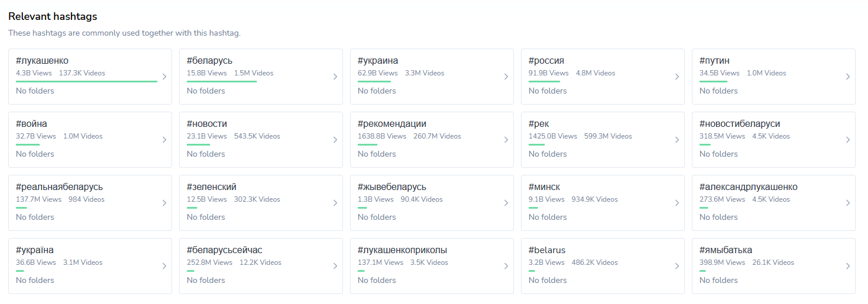This screenshot has width=868, height=304.
Task: Expand the #беларусь card arrow
Action: [335, 77]
